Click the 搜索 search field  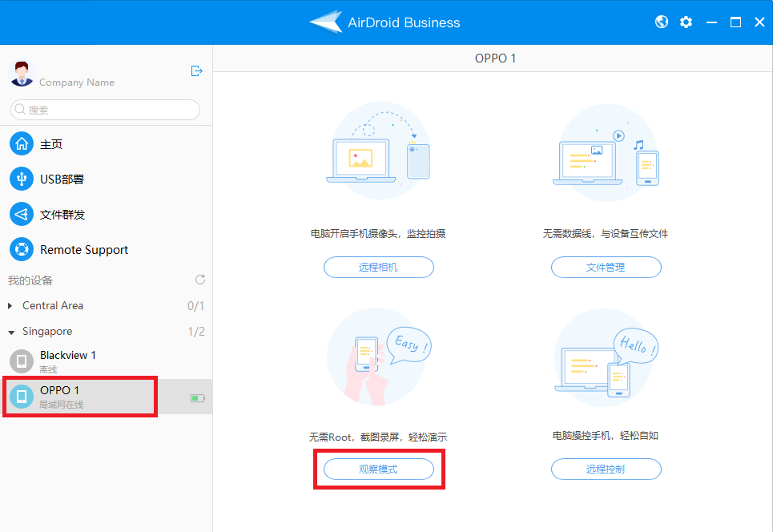(x=105, y=110)
